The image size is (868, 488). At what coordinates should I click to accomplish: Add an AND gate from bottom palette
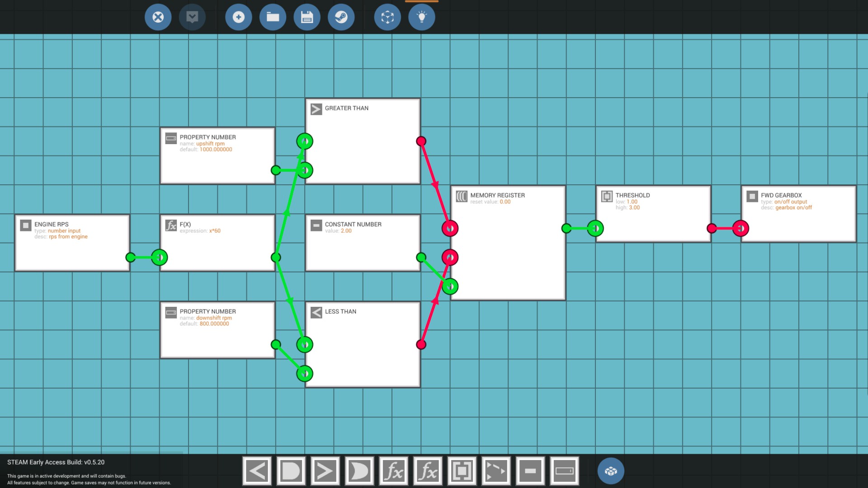291,471
